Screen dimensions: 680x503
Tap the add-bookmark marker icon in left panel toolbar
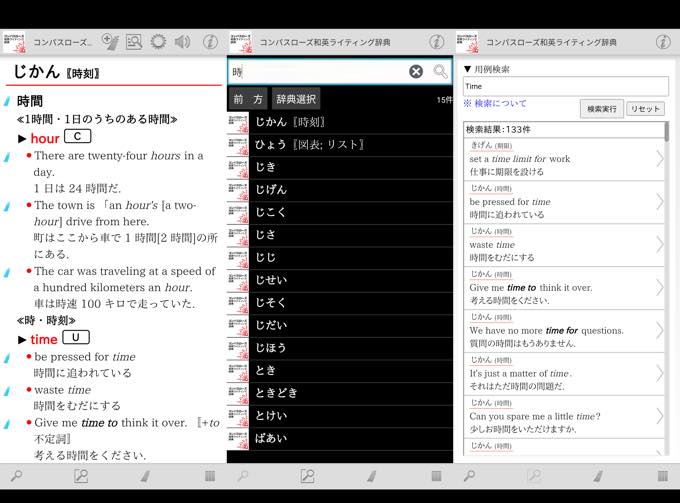pyautogui.click(x=110, y=42)
